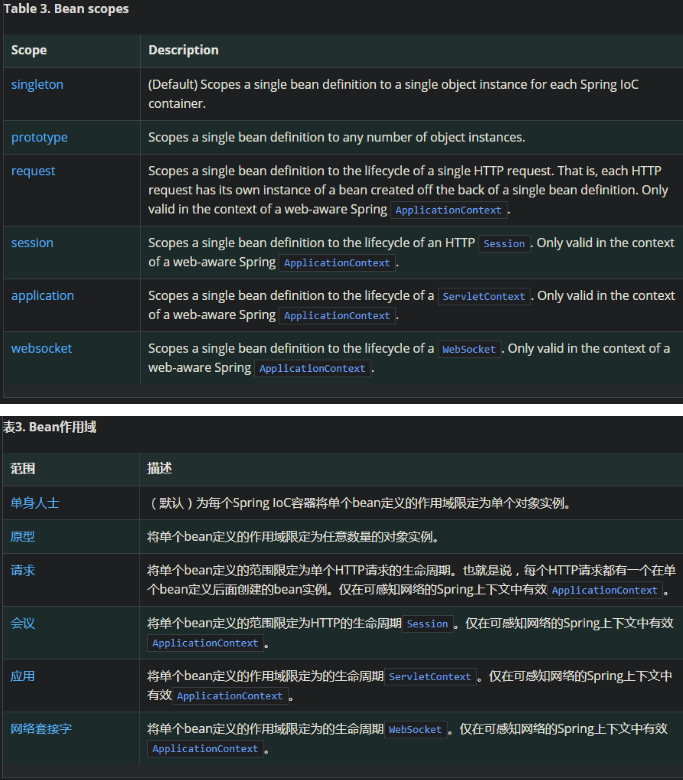Screen dimensions: 683x780
Task: Click ApplicationContext code in request row
Action: pos(448,210)
